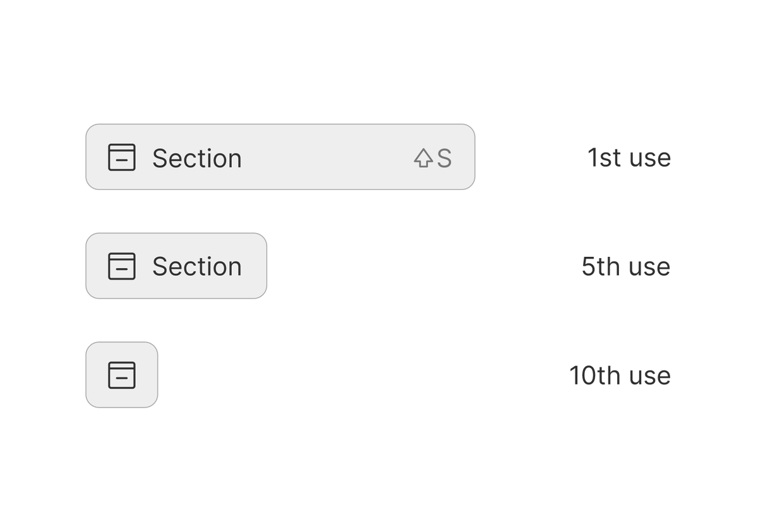Click the word "use" in the bottom caption
Viewport: 758px width, 532px height.
650,377
